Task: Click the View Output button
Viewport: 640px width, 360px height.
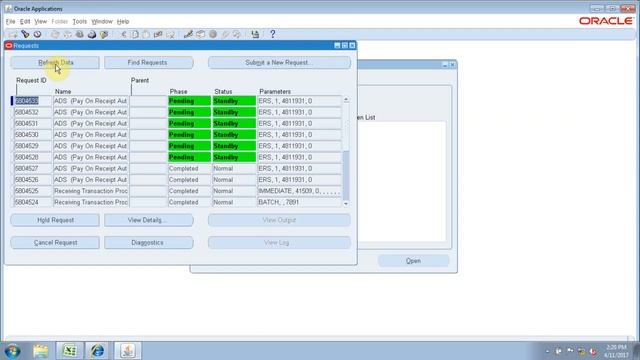Action: (279, 220)
